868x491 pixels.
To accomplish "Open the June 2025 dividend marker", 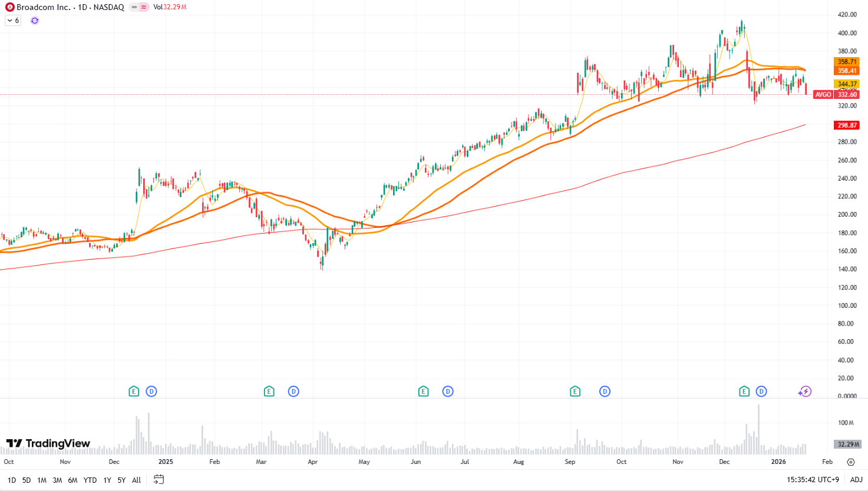I will [448, 391].
